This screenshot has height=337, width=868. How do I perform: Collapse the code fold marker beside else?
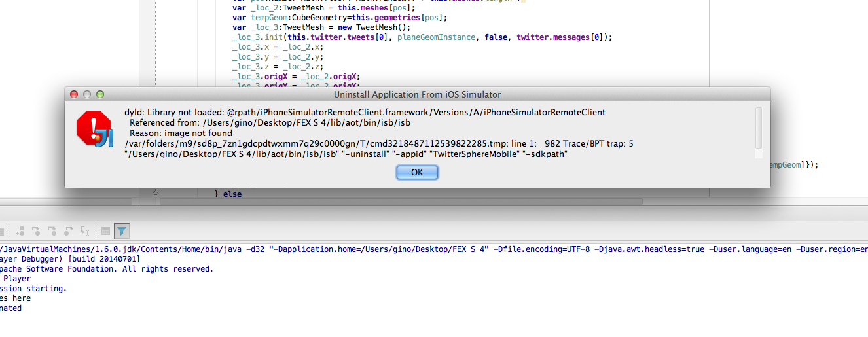click(155, 194)
